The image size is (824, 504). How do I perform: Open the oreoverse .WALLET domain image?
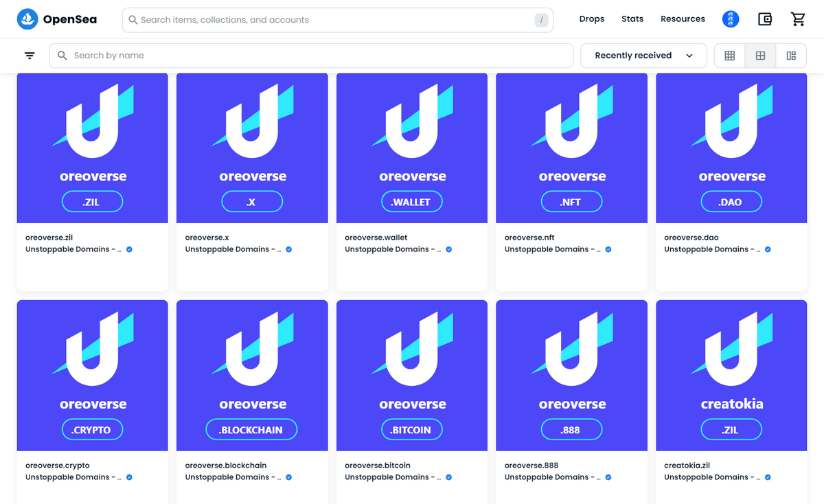tap(412, 148)
